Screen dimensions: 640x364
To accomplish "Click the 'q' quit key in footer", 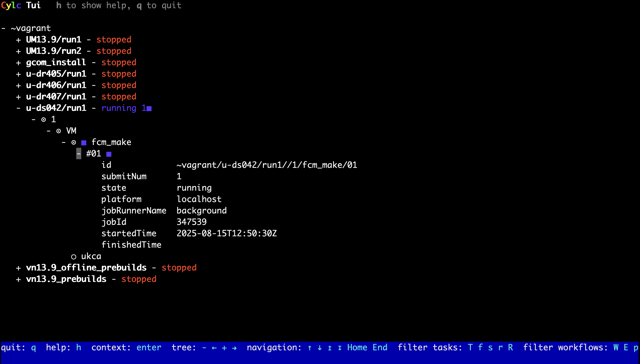I will click(34, 348).
